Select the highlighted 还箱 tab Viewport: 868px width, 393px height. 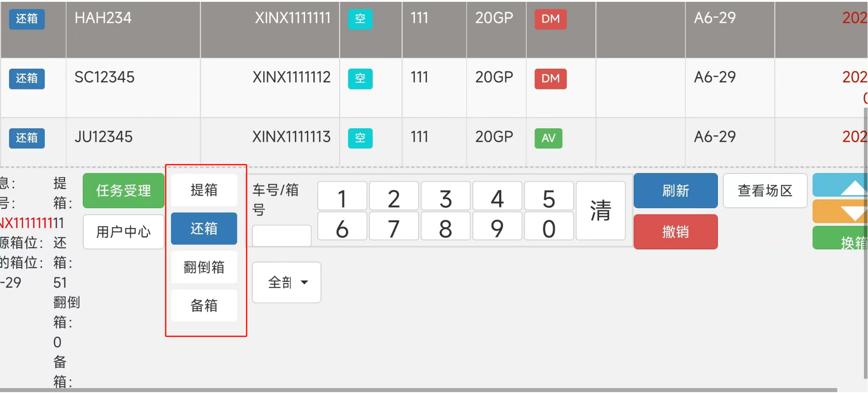204,229
